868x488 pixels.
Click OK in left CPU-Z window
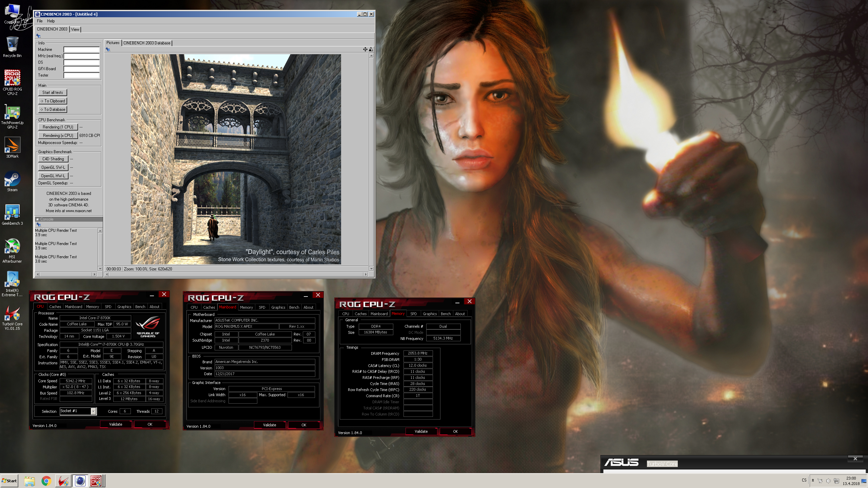[x=150, y=424]
